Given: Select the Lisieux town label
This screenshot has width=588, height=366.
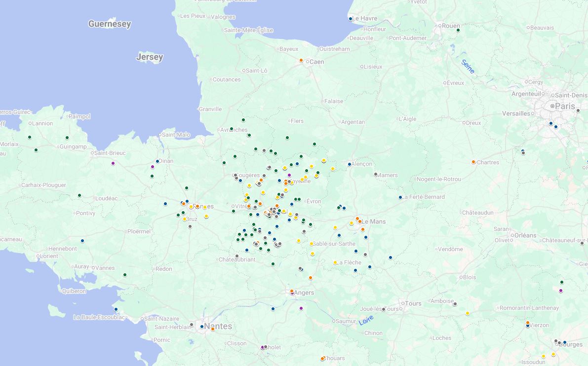Looking at the screenshot, I should (x=373, y=67).
